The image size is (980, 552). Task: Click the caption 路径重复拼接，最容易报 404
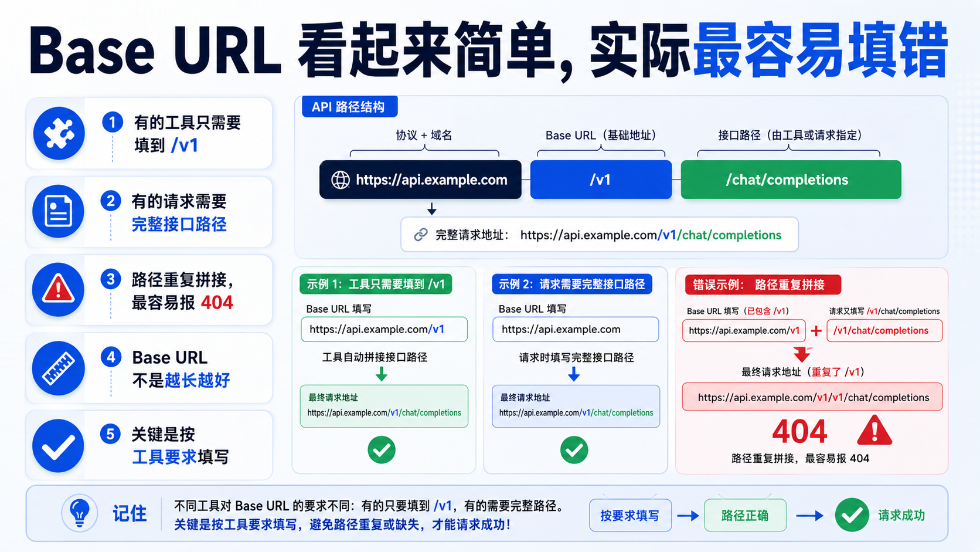click(800, 458)
